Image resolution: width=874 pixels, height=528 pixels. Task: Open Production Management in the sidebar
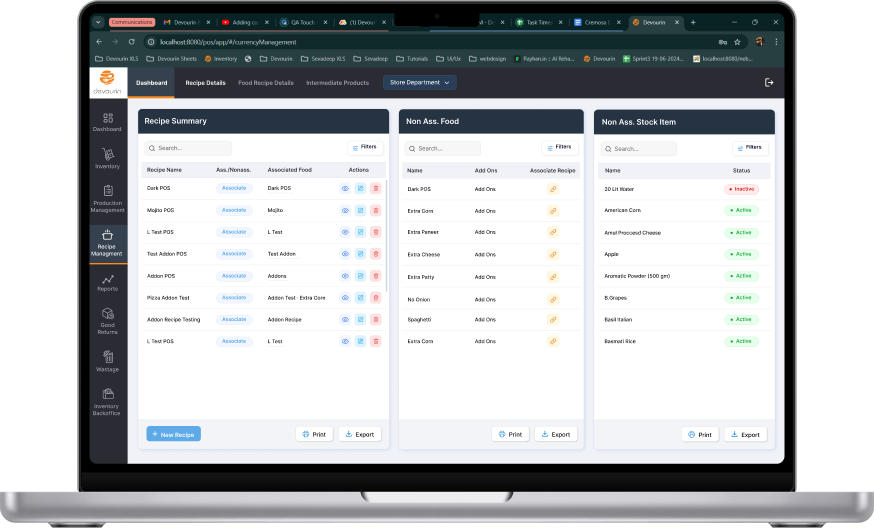click(x=108, y=198)
